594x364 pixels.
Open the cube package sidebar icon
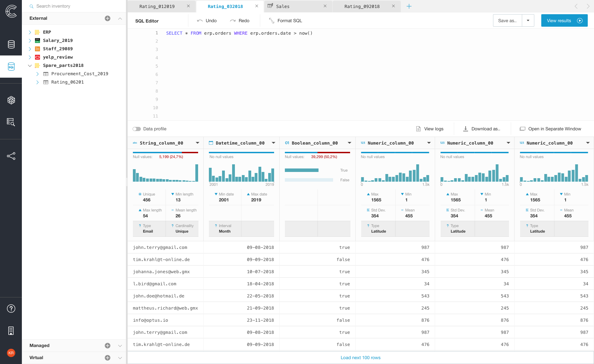pos(11,100)
